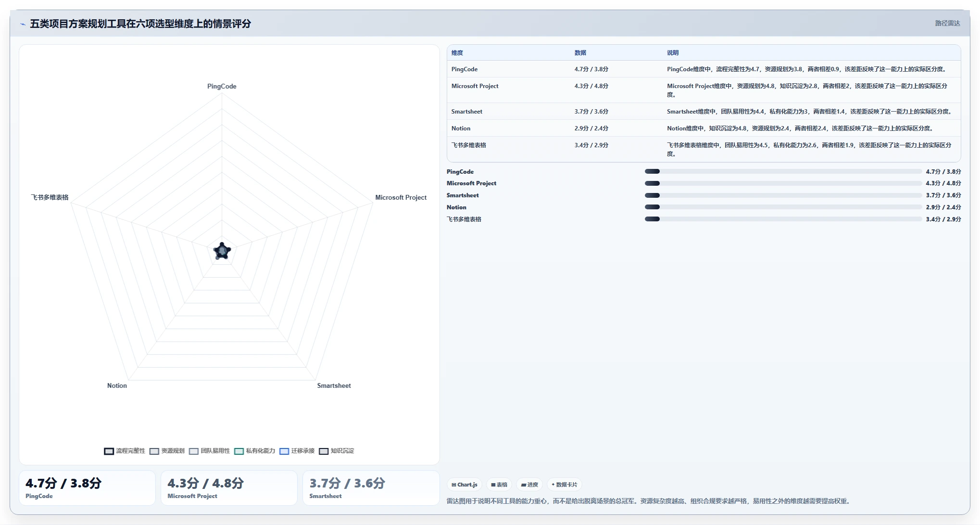980x525 pixels.
Task: Click the 数据 column header
Action: (580, 53)
